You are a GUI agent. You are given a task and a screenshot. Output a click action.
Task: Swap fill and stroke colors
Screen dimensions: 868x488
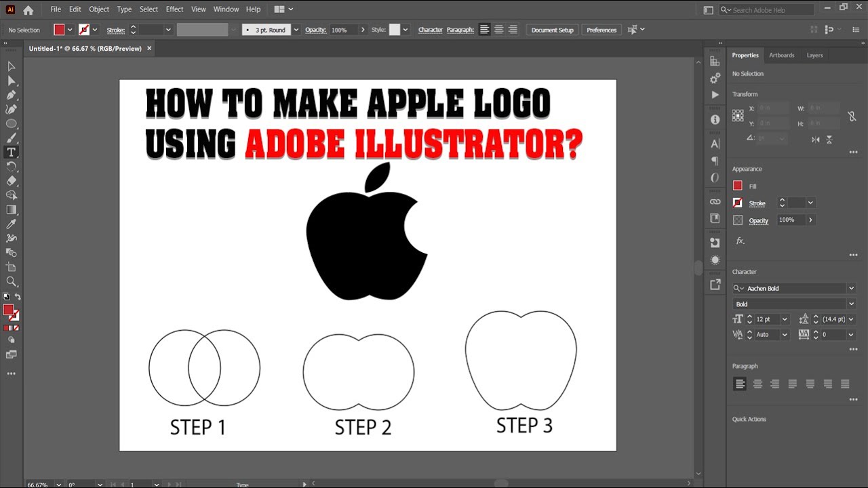18,297
